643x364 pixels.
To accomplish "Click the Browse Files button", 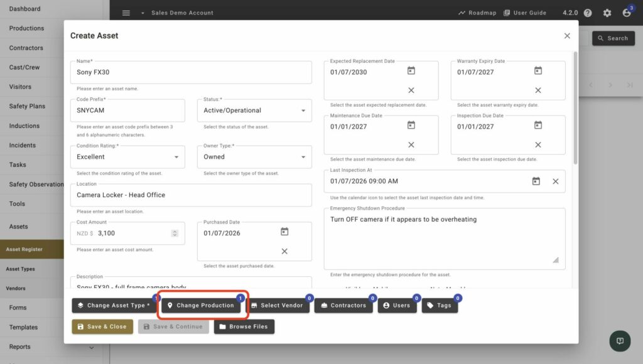I will coord(244,327).
